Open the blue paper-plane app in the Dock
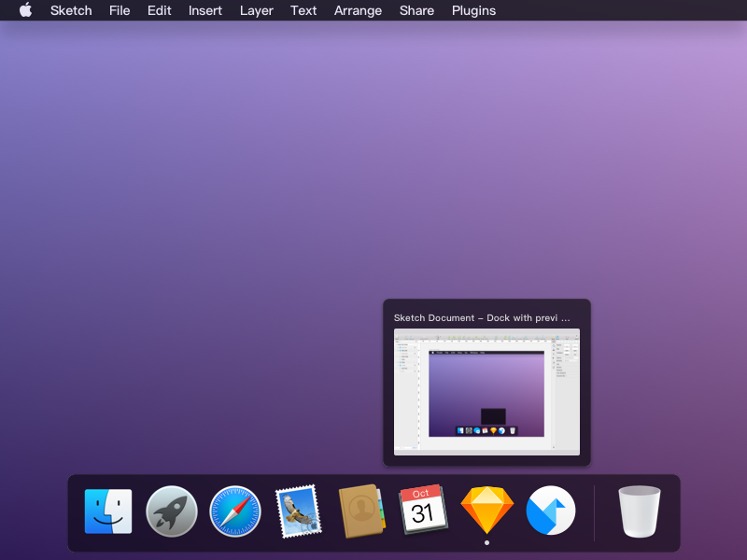The width and height of the screenshot is (747, 560). 550,511
